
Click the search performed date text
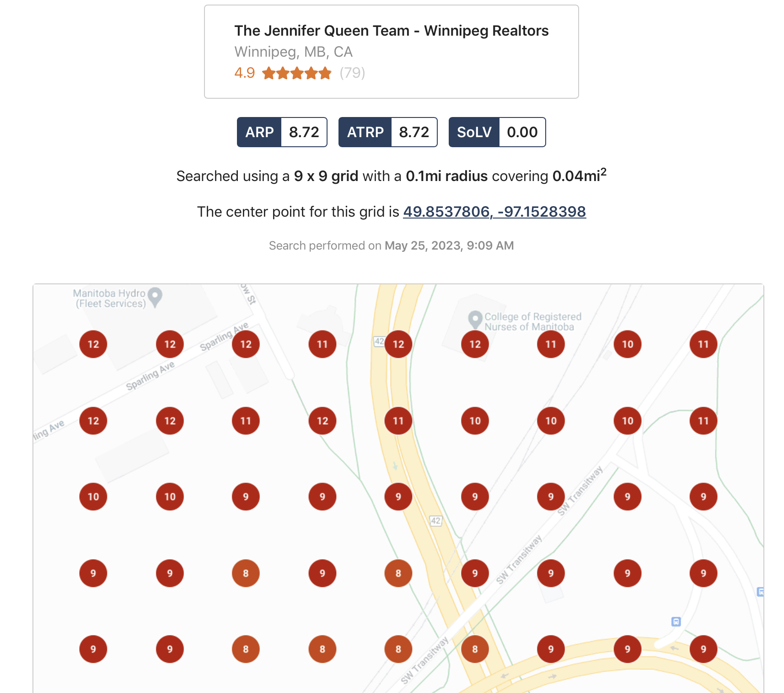391,245
